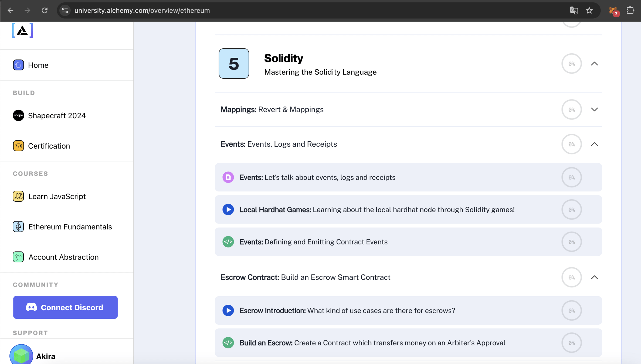Click the Home icon in sidebar
The image size is (641, 364).
pyautogui.click(x=18, y=65)
